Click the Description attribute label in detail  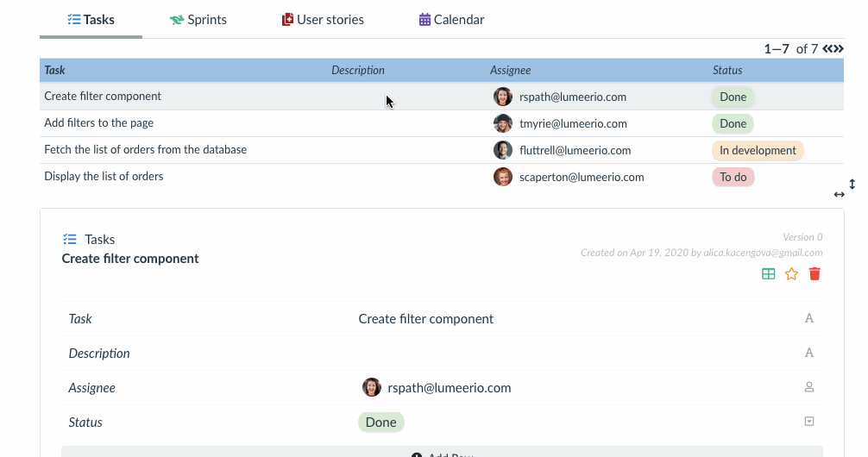coord(99,353)
